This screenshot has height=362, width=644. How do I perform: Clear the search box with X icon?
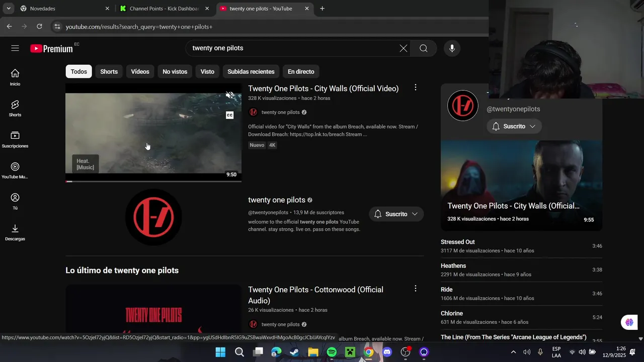(404, 48)
